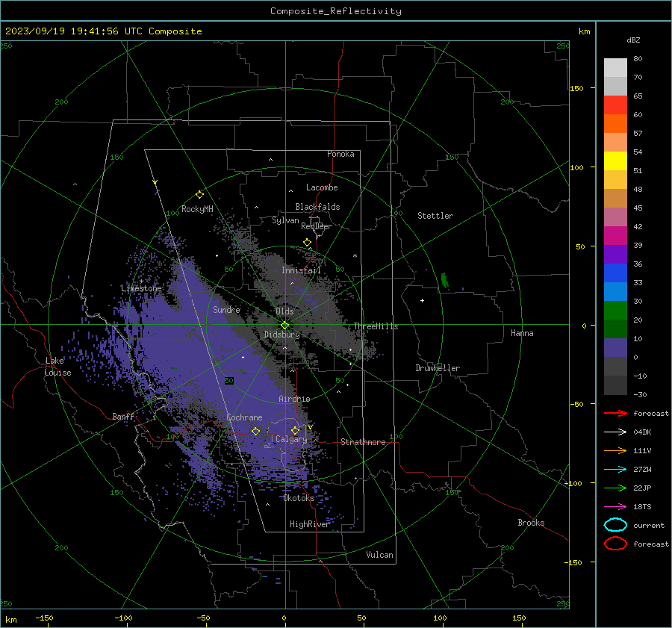
Task: Click the orange 111V arrow icon
Action: (615, 450)
